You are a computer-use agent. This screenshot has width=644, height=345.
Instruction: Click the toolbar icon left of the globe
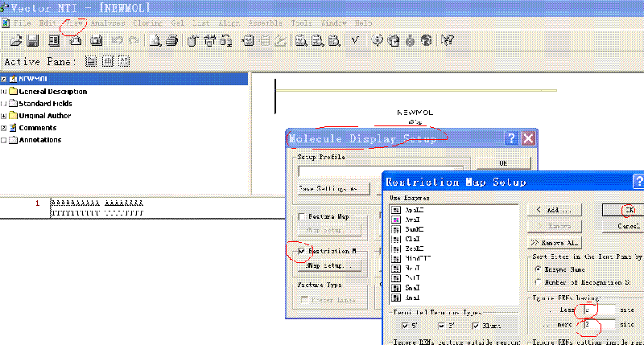pyautogui.click(x=410, y=40)
